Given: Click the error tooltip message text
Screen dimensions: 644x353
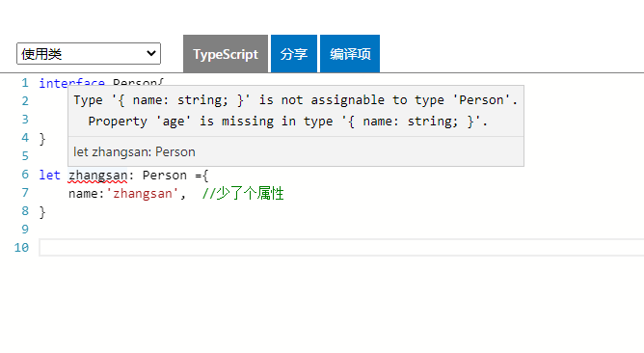Looking at the screenshot, I should (x=295, y=111).
